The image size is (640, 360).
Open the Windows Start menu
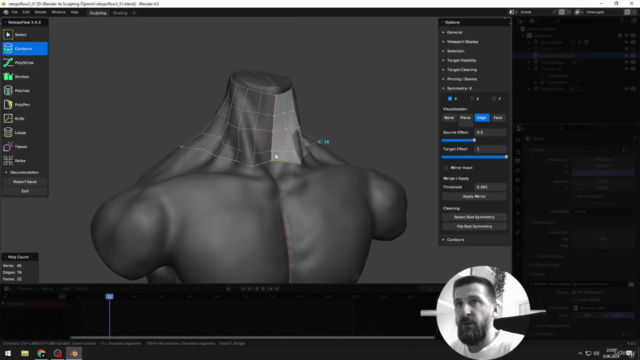8,353
